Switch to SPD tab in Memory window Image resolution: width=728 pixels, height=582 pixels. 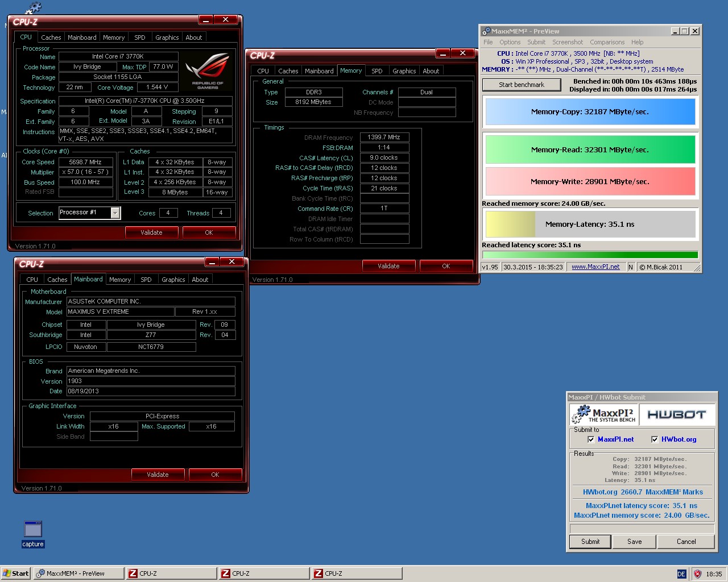(x=377, y=71)
